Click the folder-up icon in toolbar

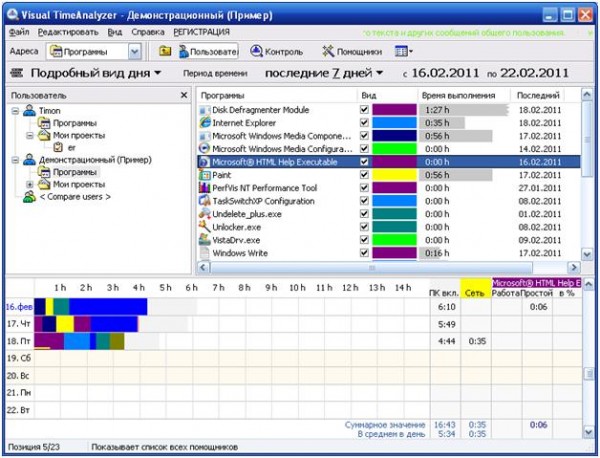point(165,51)
